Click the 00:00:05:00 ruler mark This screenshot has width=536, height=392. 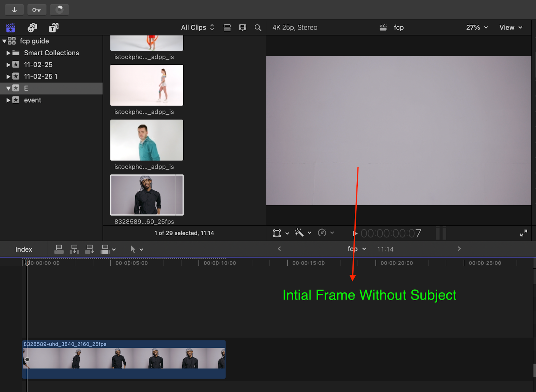[132, 263]
